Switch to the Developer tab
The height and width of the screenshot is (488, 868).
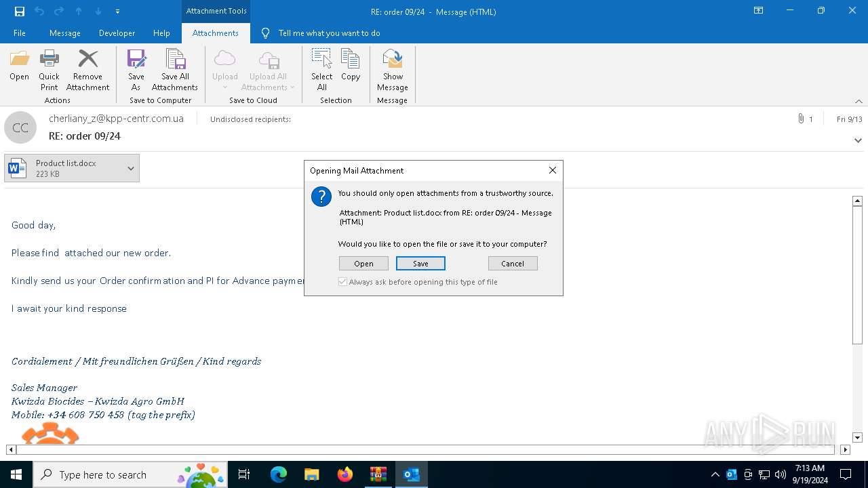click(117, 33)
